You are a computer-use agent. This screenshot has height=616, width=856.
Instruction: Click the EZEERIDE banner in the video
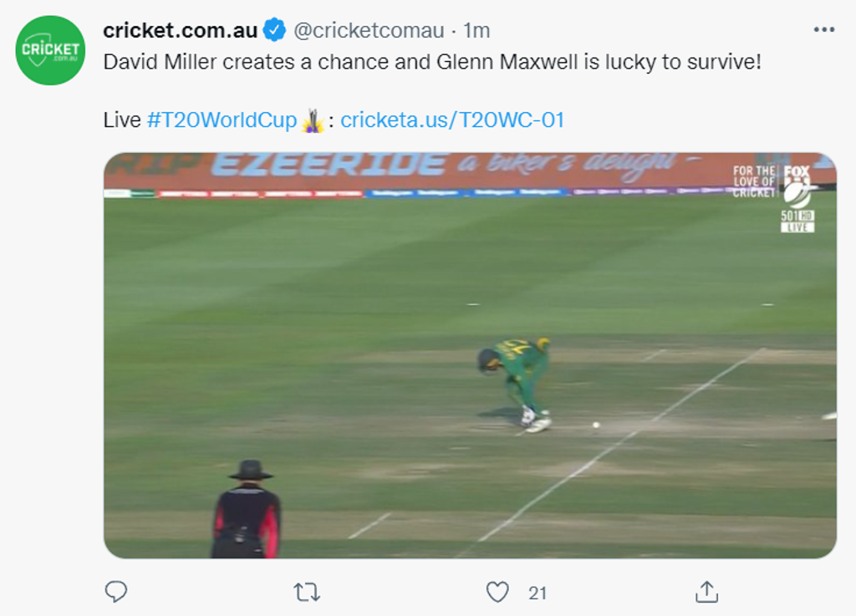click(x=328, y=164)
